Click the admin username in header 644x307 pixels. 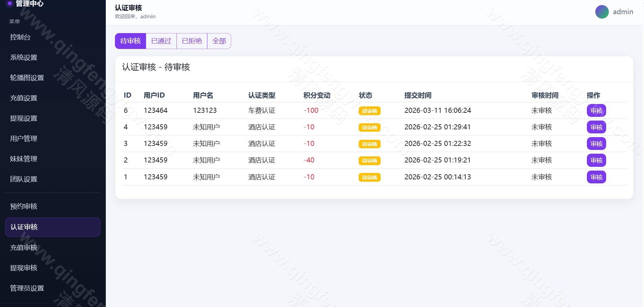pyautogui.click(x=623, y=12)
